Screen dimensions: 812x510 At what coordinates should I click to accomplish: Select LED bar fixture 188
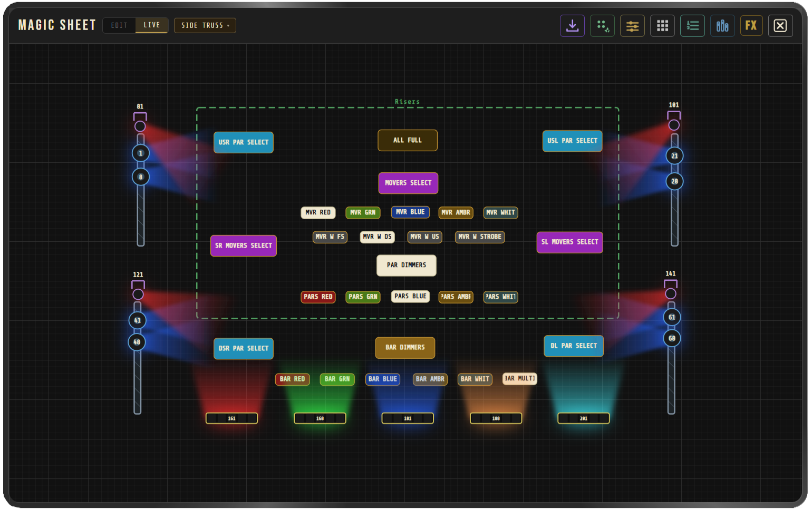pyautogui.click(x=496, y=418)
